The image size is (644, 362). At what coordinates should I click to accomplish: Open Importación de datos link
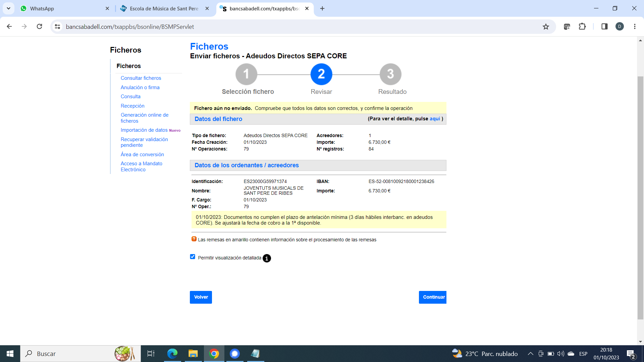[x=144, y=130]
